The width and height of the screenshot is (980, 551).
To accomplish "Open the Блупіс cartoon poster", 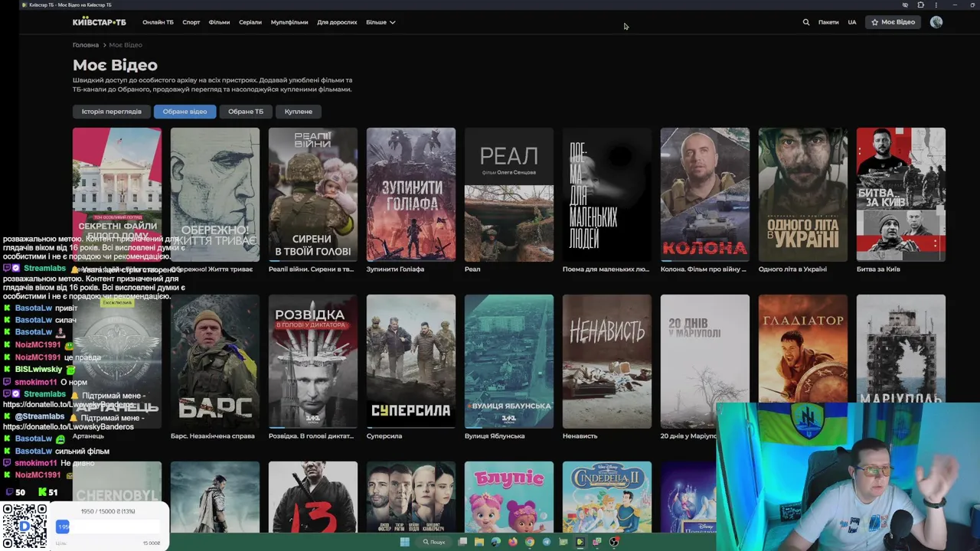I will click(509, 497).
